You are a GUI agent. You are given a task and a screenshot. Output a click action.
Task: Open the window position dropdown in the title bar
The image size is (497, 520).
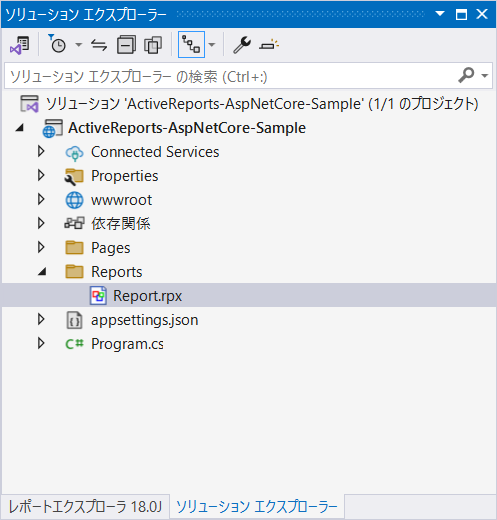440,14
